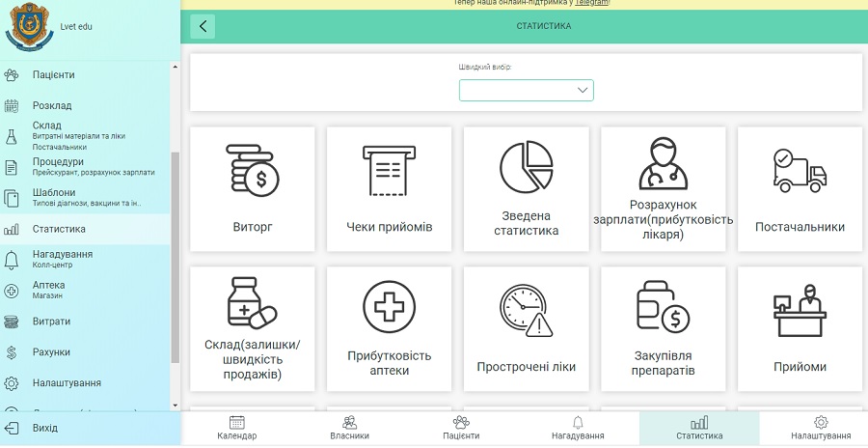Switch to the Власники bottom tab

(x=349, y=428)
